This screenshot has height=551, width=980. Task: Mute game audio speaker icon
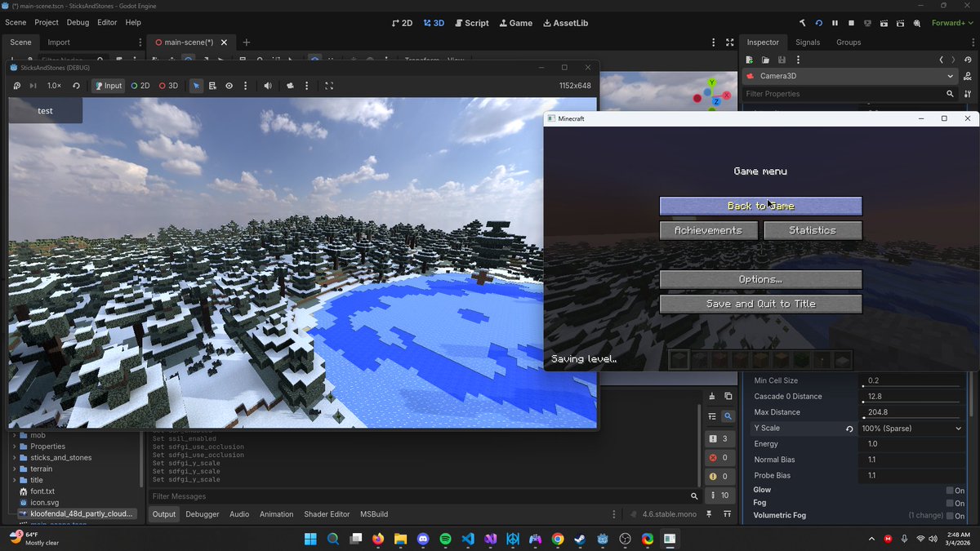coord(268,86)
